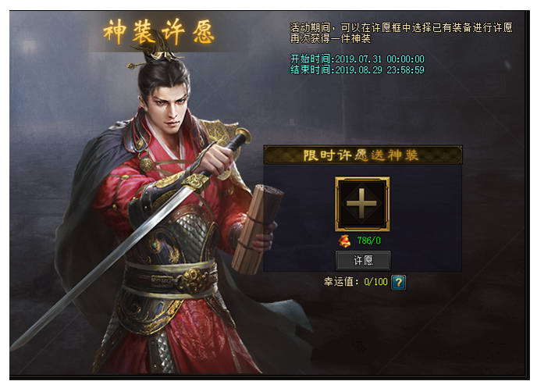Click the second description line 再次获得一件神装
This screenshot has height=392, width=537.
330,38
